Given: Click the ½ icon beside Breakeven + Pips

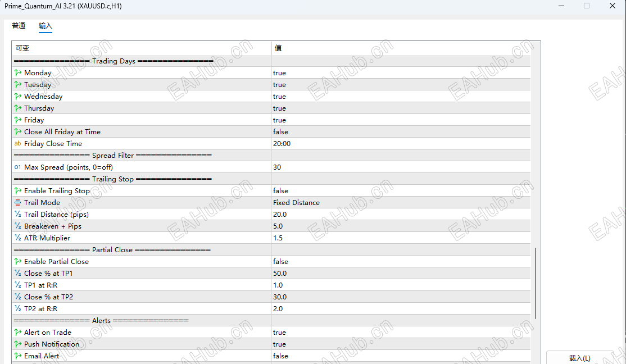Looking at the screenshot, I should [x=17, y=226].
